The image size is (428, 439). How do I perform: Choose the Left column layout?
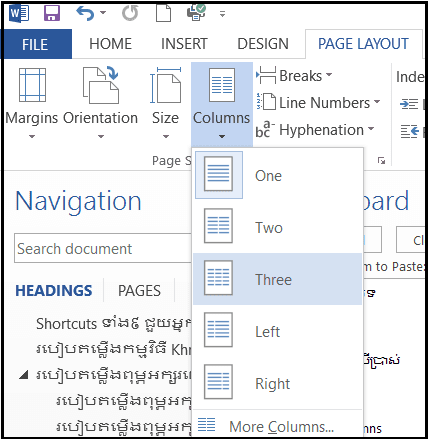(277, 331)
